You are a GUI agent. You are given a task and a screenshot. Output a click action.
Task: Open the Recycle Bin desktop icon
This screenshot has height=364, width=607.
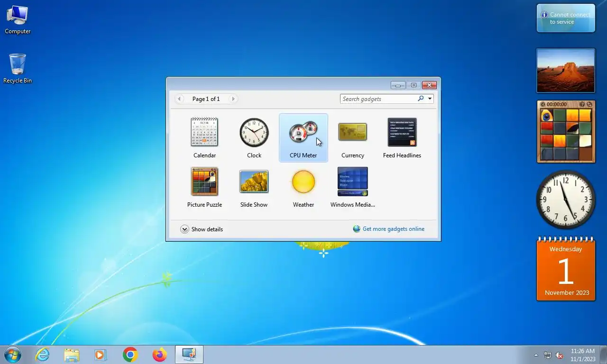point(18,69)
